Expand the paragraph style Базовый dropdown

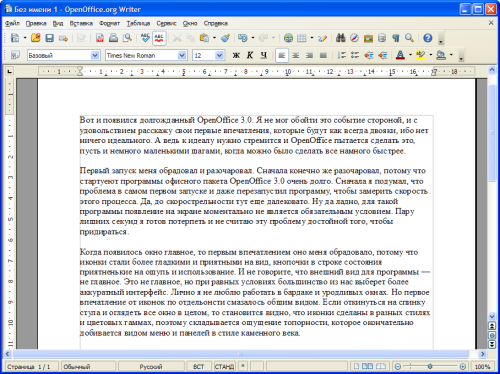point(95,55)
